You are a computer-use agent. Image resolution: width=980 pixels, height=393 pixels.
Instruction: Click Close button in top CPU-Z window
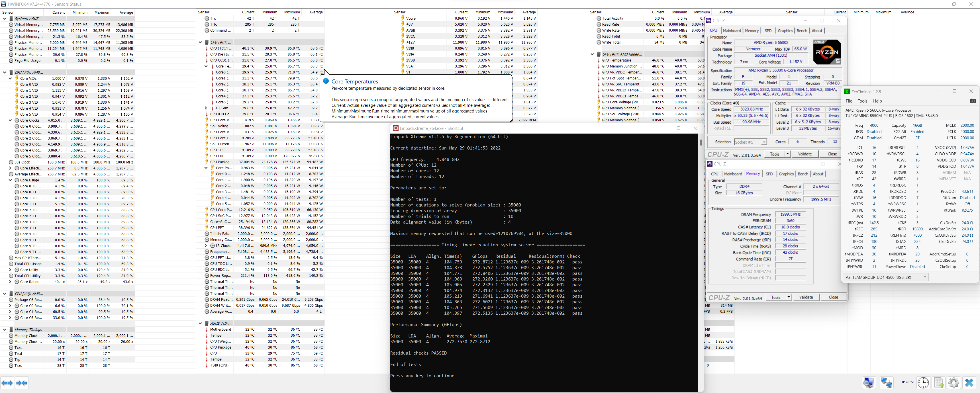point(832,154)
